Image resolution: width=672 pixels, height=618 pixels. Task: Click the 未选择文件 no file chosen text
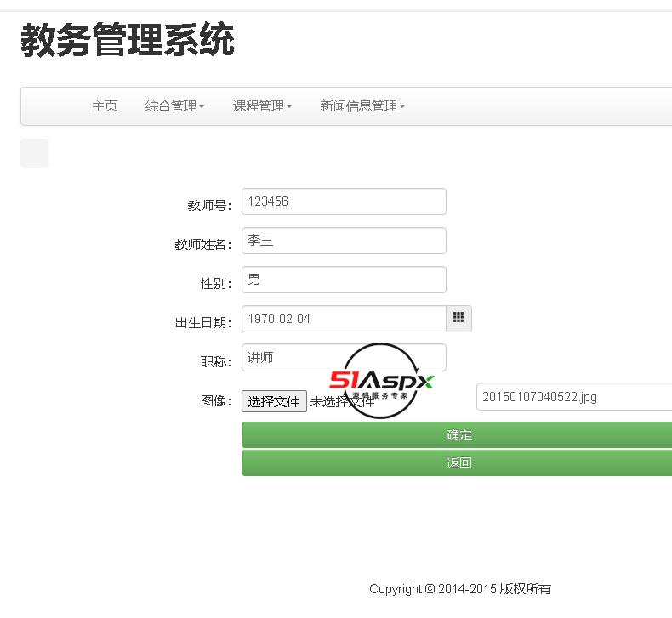[342, 402]
